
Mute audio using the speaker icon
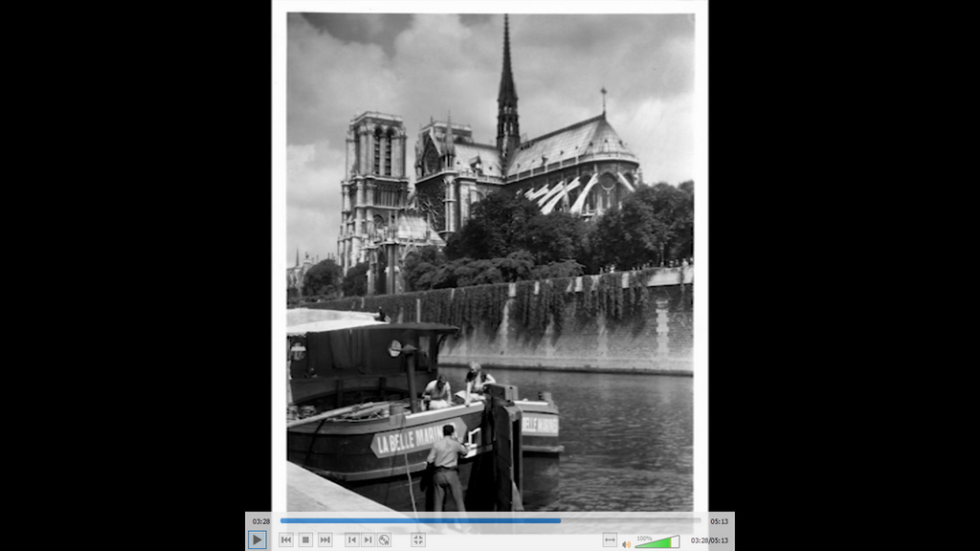click(627, 543)
